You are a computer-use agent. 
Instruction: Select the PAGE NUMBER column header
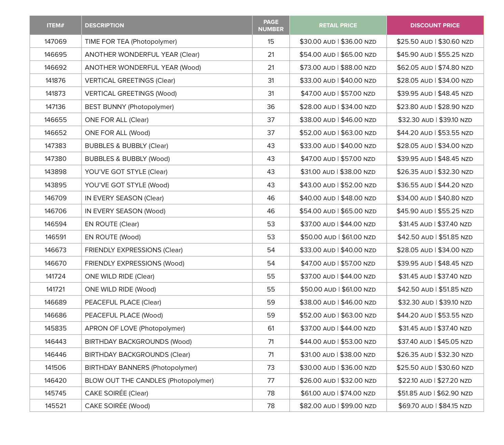271,25
